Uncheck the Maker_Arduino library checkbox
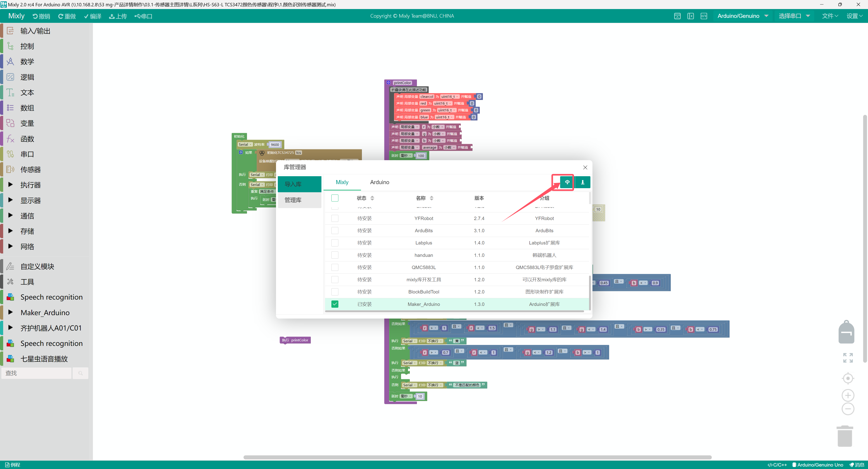The height and width of the screenshot is (469, 868). click(335, 304)
